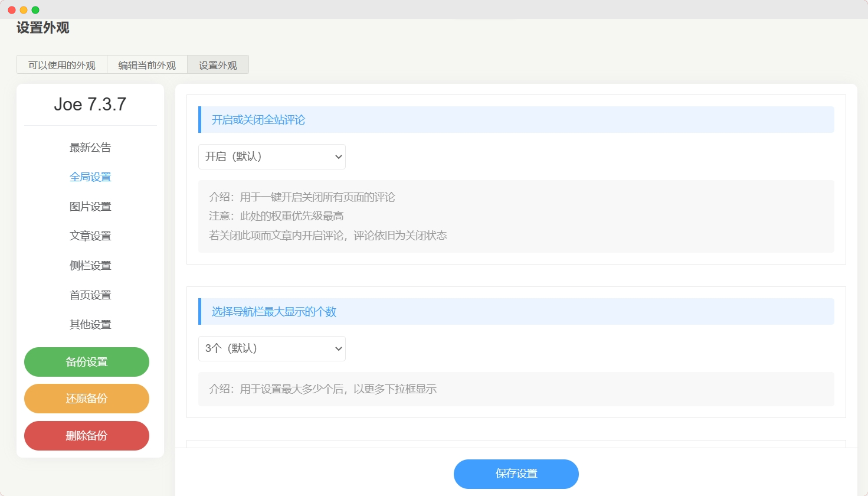Open 最新公告 in the sidebar
868x496 pixels.
click(90, 148)
